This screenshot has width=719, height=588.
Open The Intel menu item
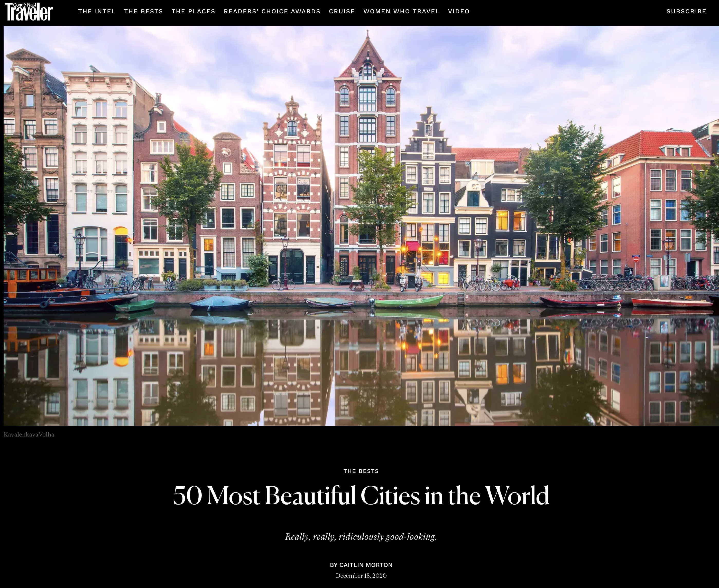click(x=97, y=12)
